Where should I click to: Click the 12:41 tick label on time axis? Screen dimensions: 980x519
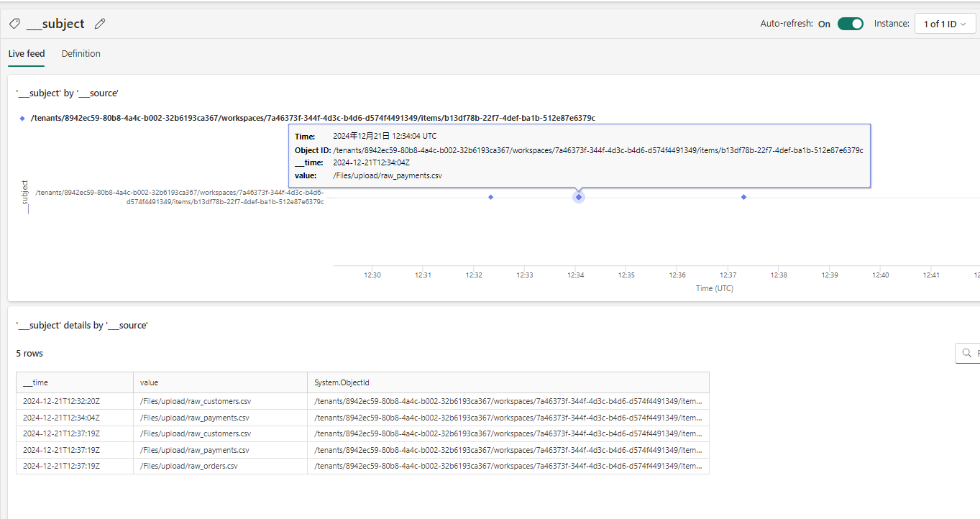coord(931,275)
